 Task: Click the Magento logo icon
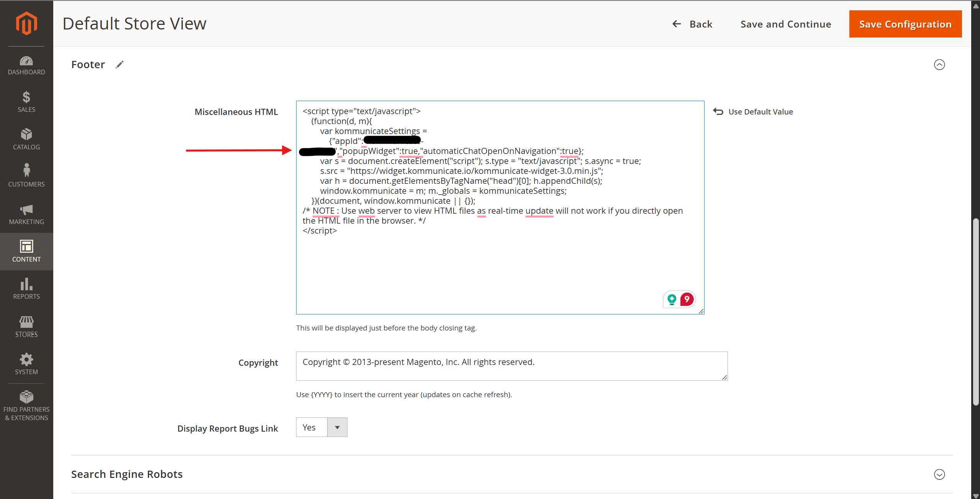(x=26, y=23)
